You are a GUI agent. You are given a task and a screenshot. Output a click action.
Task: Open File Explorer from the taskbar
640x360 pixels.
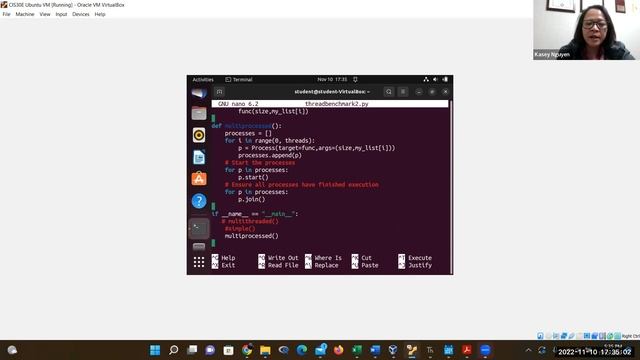click(x=265, y=350)
